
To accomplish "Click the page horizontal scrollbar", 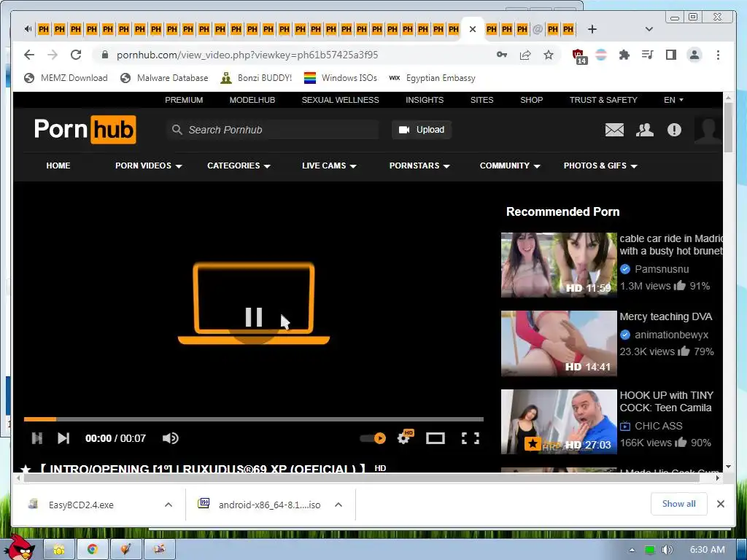I will coord(362,478).
